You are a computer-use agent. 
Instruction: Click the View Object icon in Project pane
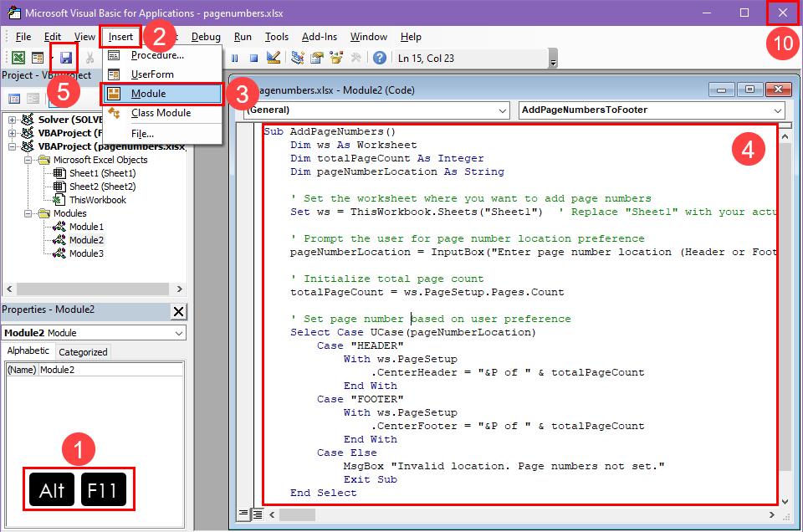pos(33,99)
